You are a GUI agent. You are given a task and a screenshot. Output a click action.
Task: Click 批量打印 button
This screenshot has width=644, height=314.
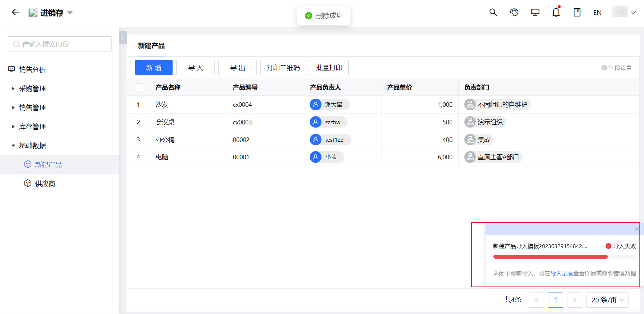[329, 68]
